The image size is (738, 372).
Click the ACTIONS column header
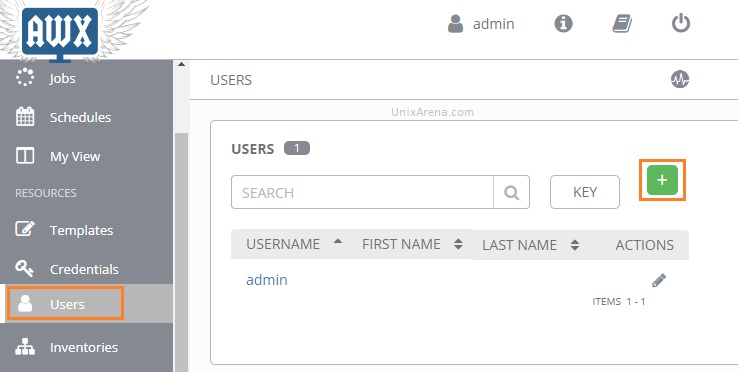click(x=644, y=245)
